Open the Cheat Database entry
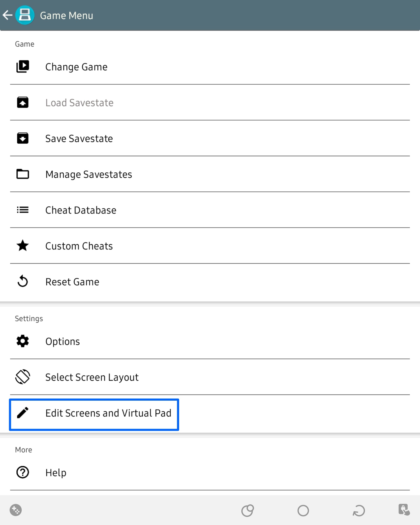420x525 pixels. [81, 210]
